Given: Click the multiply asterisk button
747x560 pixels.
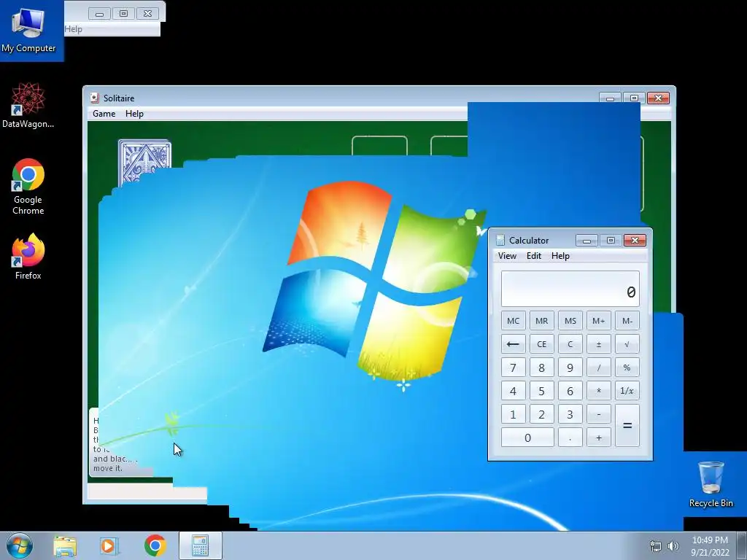Looking at the screenshot, I should (x=599, y=391).
